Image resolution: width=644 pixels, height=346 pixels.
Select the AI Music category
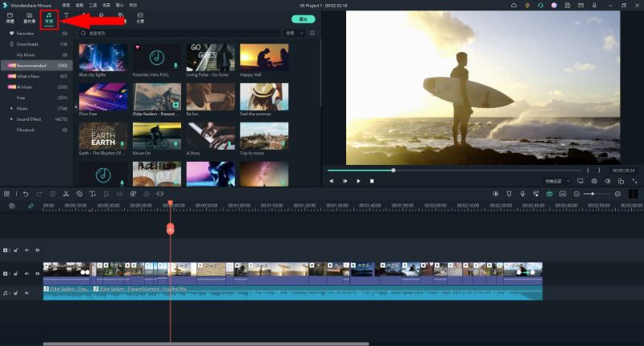point(37,87)
